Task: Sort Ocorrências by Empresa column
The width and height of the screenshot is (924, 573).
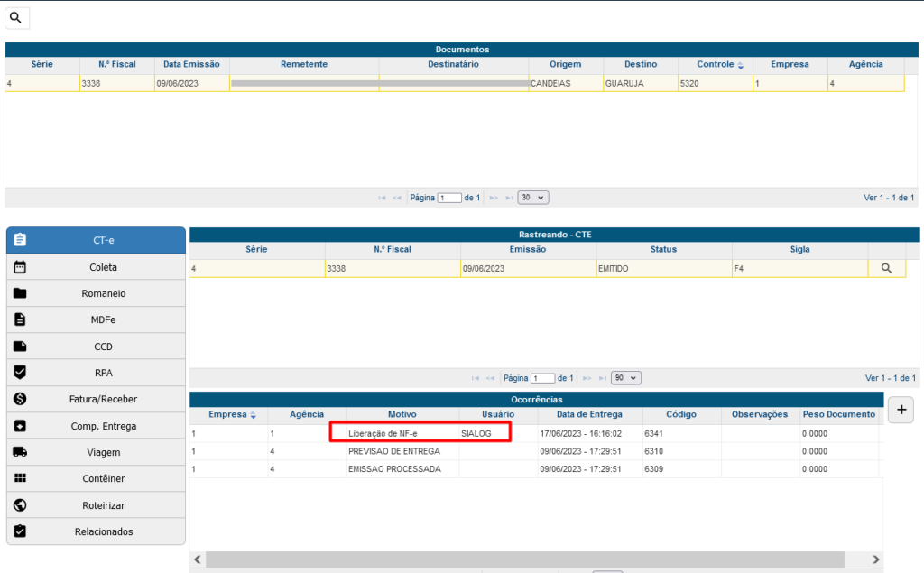Action: 232,414
